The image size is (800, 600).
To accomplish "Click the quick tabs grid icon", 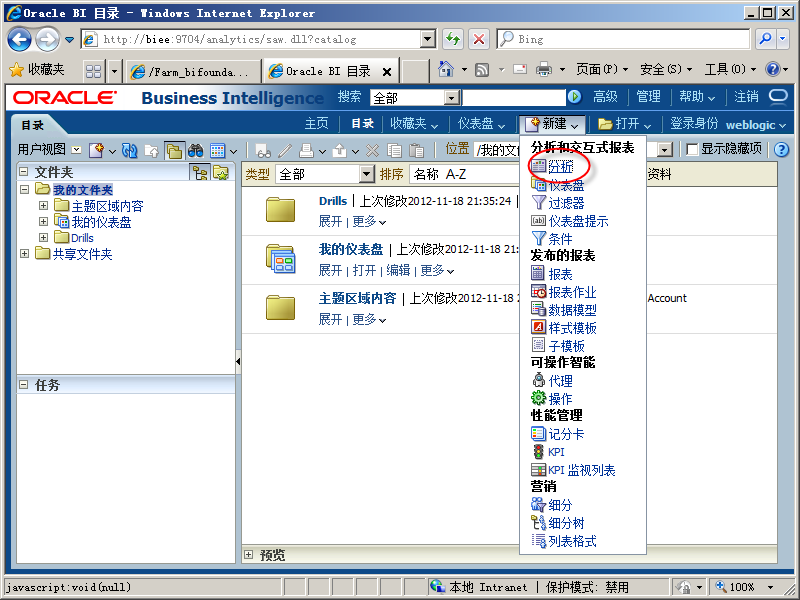I will click(93, 71).
